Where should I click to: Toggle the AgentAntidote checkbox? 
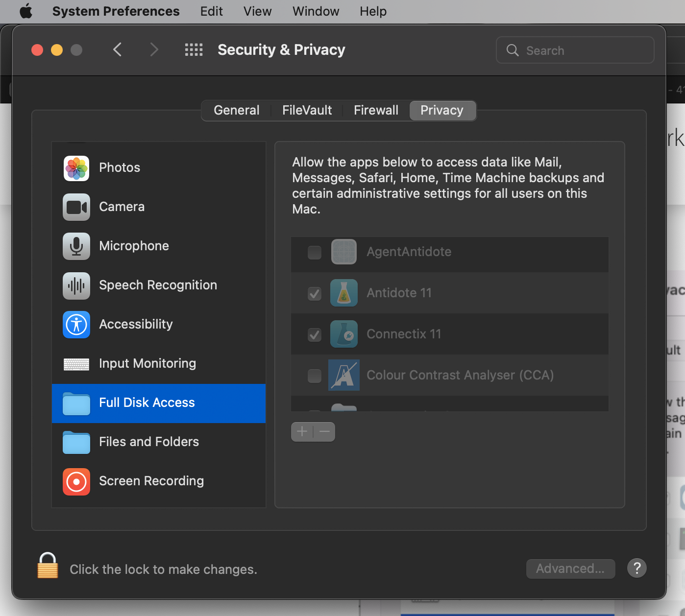pyautogui.click(x=315, y=252)
